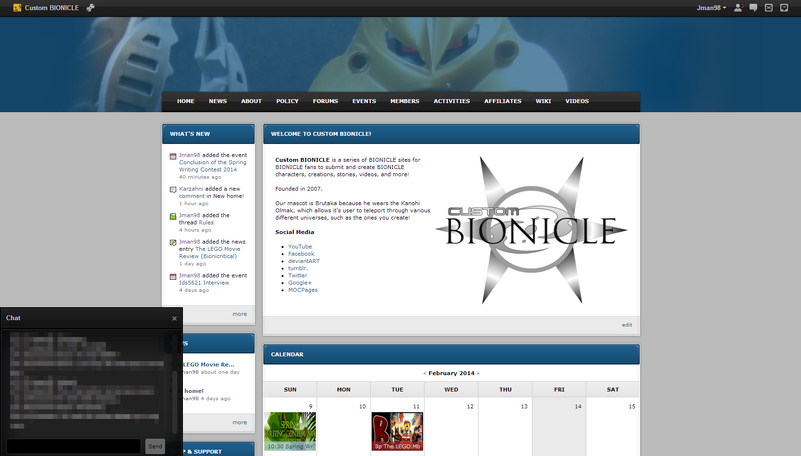The height and width of the screenshot is (456, 801).
Task: Open the Rules thread link
Action: click(x=206, y=223)
